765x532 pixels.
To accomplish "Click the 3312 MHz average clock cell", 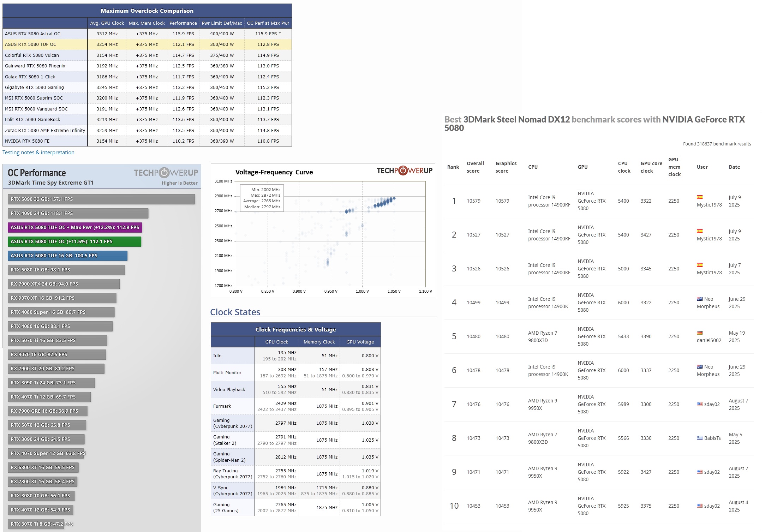I will point(107,34).
